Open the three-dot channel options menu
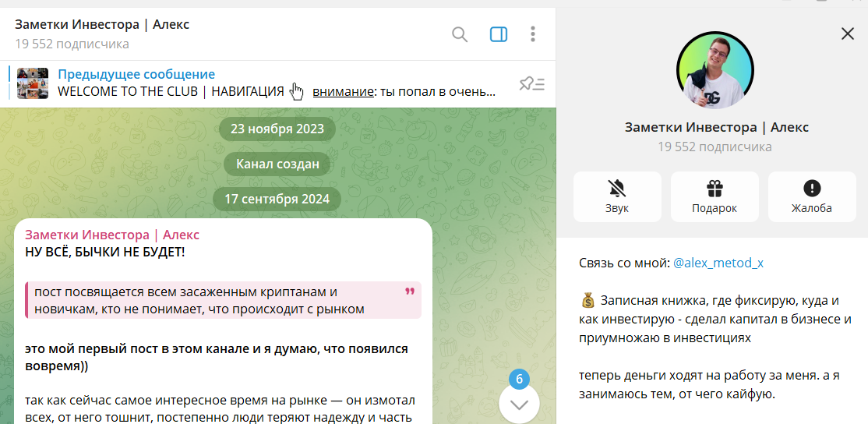The height and width of the screenshot is (424, 868). coord(533,34)
